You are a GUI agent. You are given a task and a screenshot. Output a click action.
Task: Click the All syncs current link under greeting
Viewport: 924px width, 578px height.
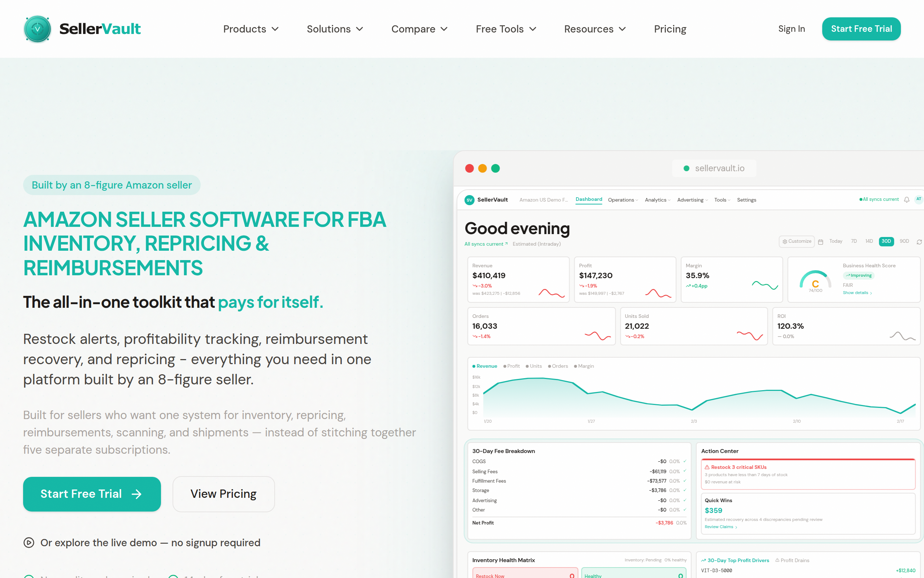point(486,244)
